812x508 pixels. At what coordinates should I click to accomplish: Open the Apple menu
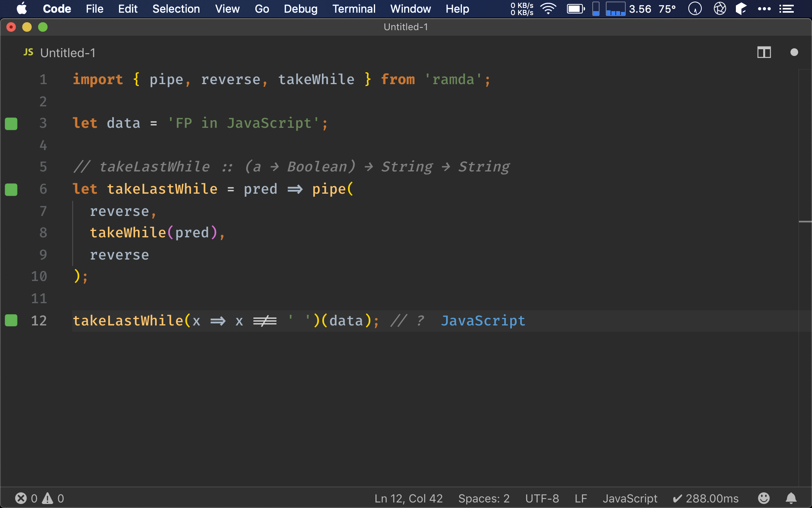coord(22,9)
